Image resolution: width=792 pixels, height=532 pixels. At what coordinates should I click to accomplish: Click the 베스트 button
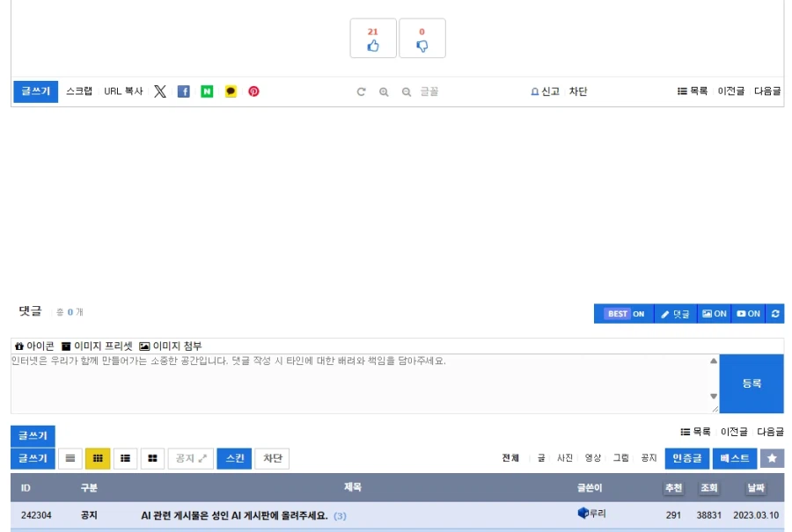[735, 458]
